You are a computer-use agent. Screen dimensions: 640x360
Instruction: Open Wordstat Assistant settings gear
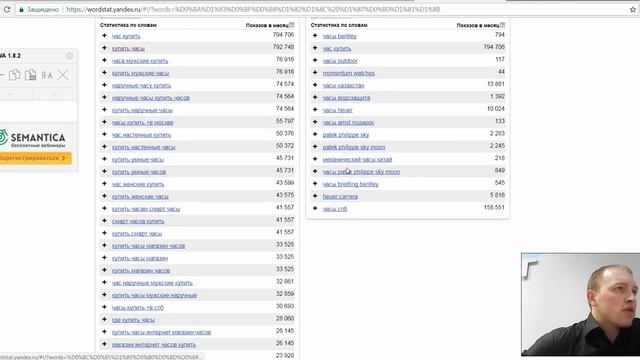pyautogui.click(x=70, y=56)
